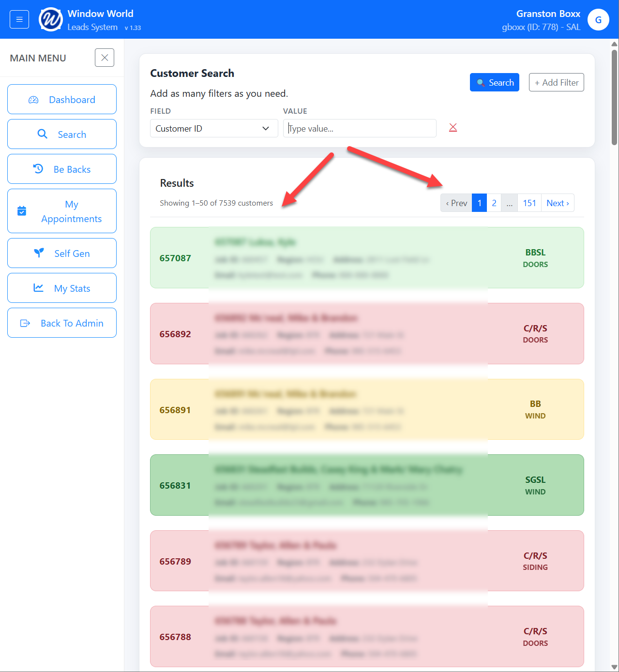Go Back To Admin
The height and width of the screenshot is (672, 619).
coord(62,323)
